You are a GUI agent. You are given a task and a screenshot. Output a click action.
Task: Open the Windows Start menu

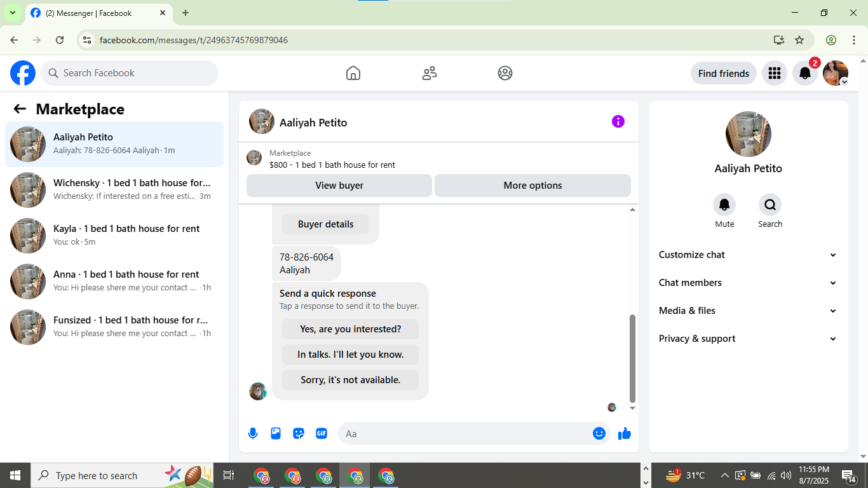(x=15, y=475)
